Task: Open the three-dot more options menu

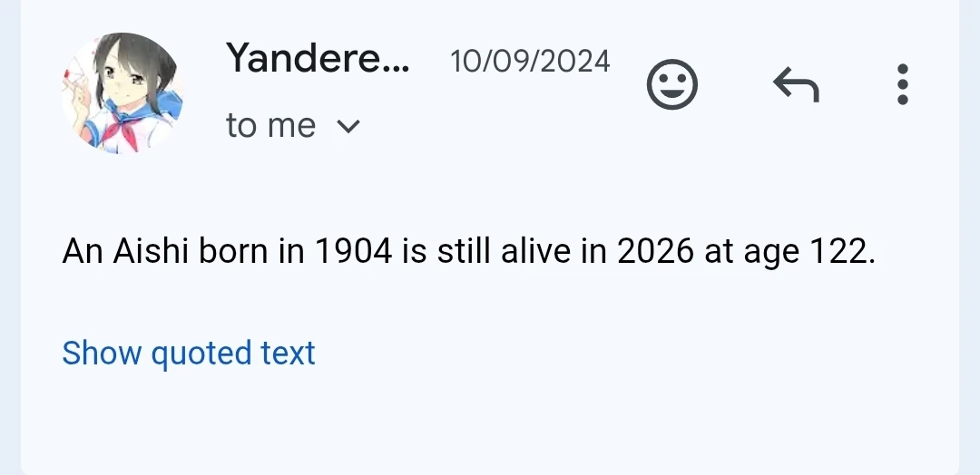Action: [x=902, y=84]
